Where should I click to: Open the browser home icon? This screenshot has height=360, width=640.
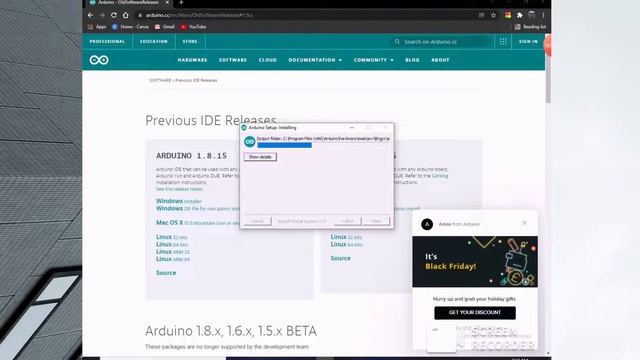(x=126, y=15)
